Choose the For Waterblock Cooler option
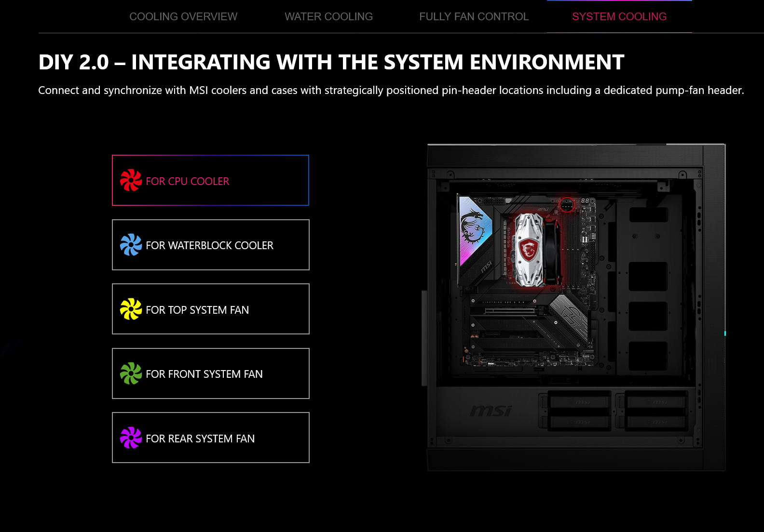This screenshot has width=764, height=532. point(210,245)
